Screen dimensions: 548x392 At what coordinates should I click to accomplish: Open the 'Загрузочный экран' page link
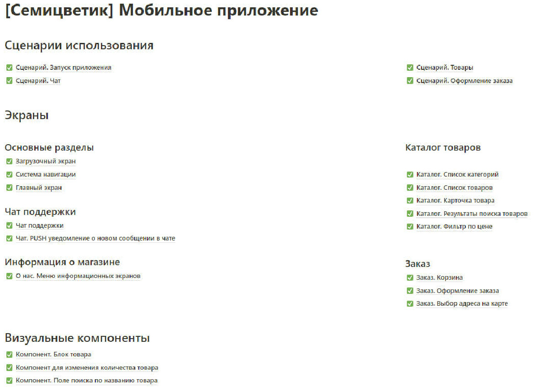point(46,161)
